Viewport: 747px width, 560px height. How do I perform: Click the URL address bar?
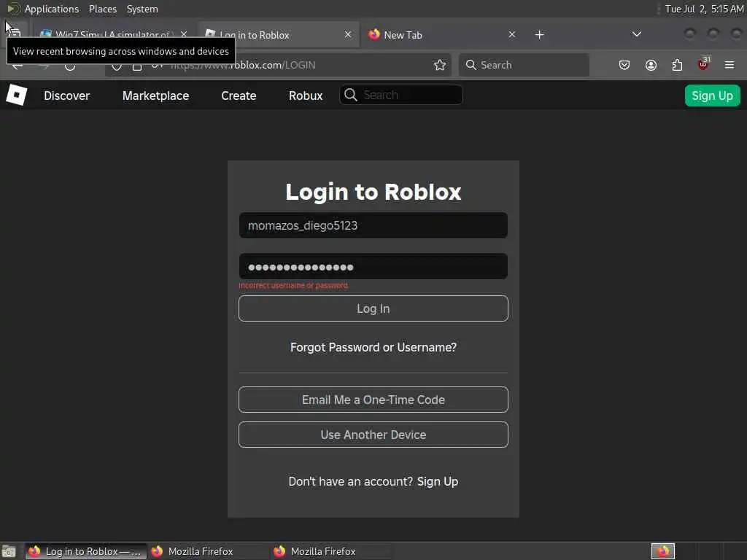[x=276, y=65]
